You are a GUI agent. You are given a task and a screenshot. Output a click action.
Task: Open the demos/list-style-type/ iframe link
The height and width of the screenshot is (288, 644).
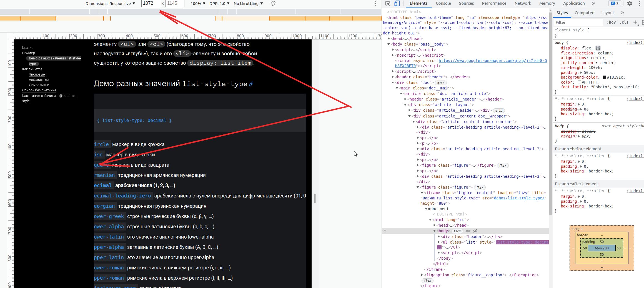[519, 198]
